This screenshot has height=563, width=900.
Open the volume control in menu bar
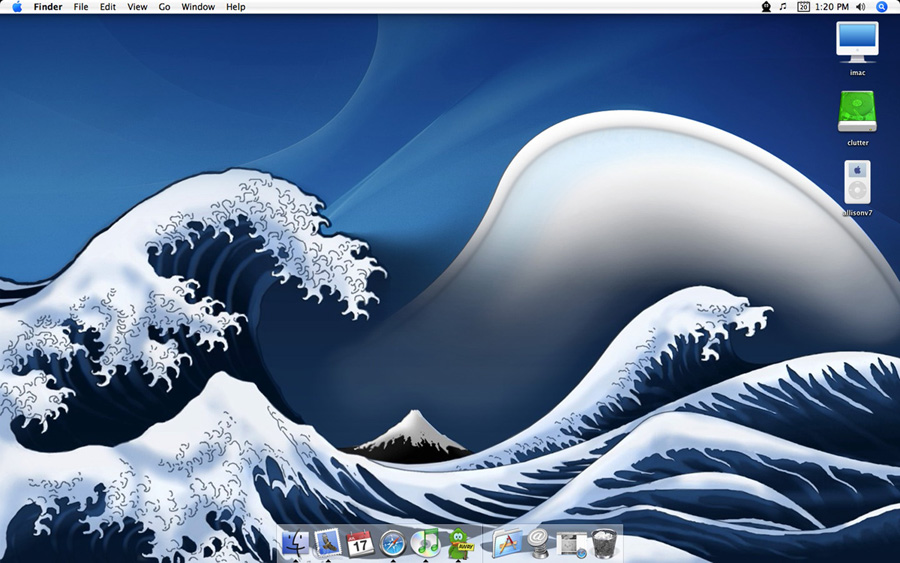(x=860, y=7)
